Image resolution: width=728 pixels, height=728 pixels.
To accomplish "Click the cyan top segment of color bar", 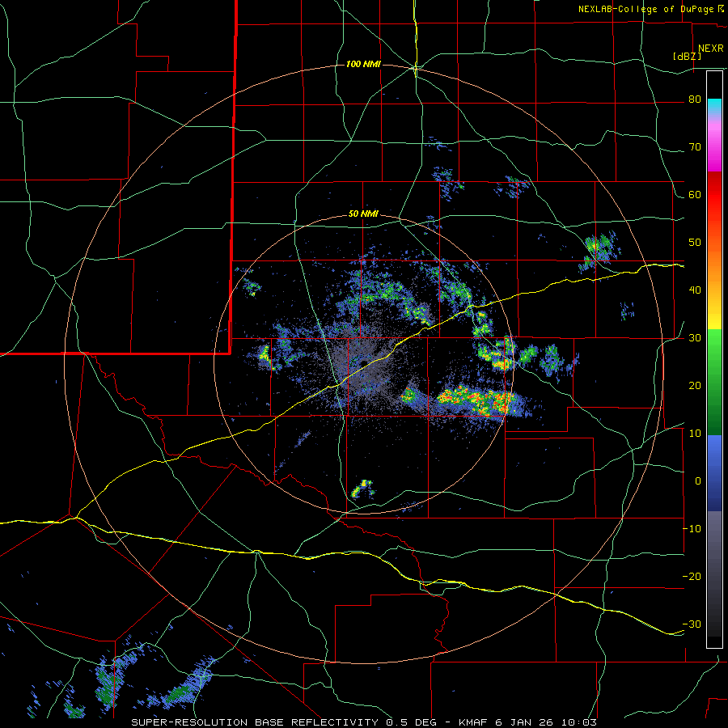I will pos(714,107).
